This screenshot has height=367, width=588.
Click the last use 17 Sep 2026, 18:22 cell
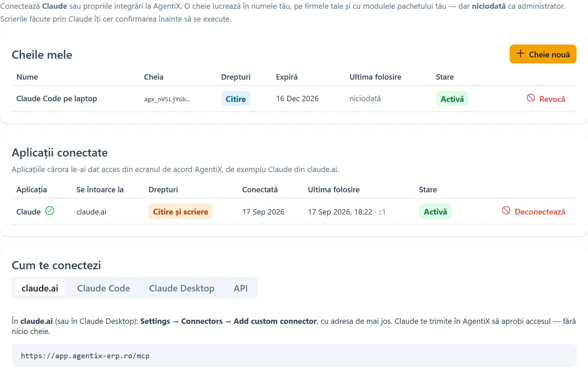coord(347,212)
